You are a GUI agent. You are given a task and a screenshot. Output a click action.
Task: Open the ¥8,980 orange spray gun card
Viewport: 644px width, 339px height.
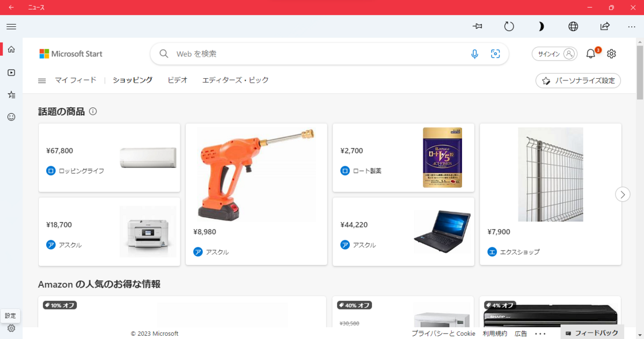(257, 194)
